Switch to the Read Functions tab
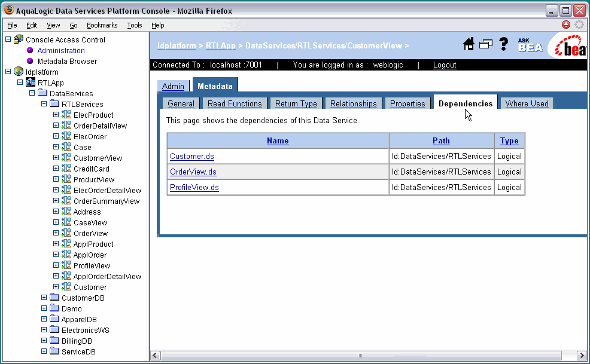The height and width of the screenshot is (364, 590). [235, 103]
